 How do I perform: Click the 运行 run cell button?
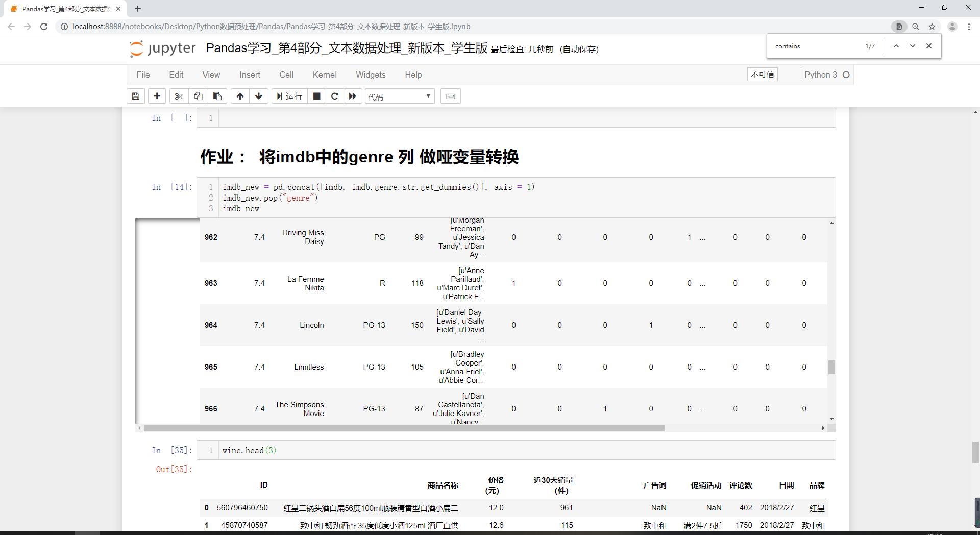pyautogui.click(x=289, y=96)
